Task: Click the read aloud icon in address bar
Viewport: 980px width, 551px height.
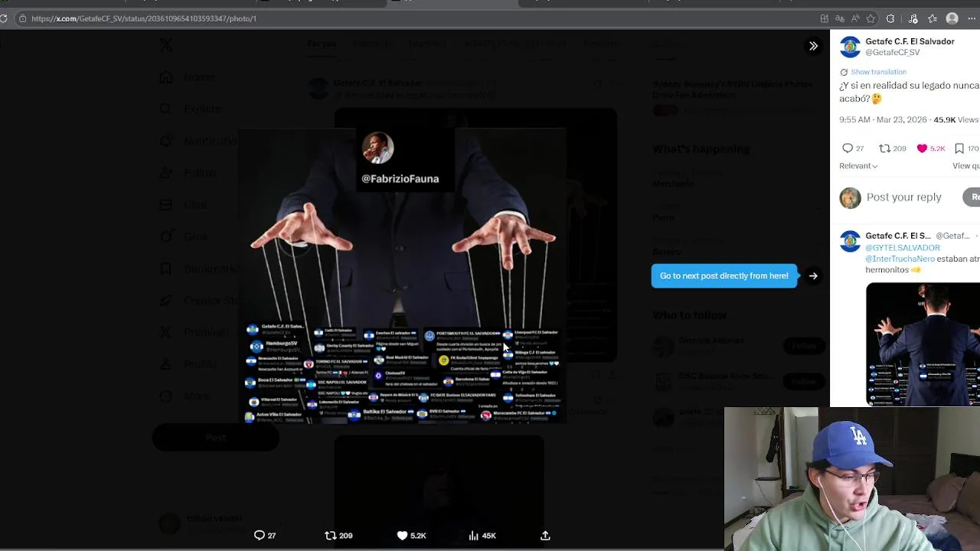Action: point(855,18)
